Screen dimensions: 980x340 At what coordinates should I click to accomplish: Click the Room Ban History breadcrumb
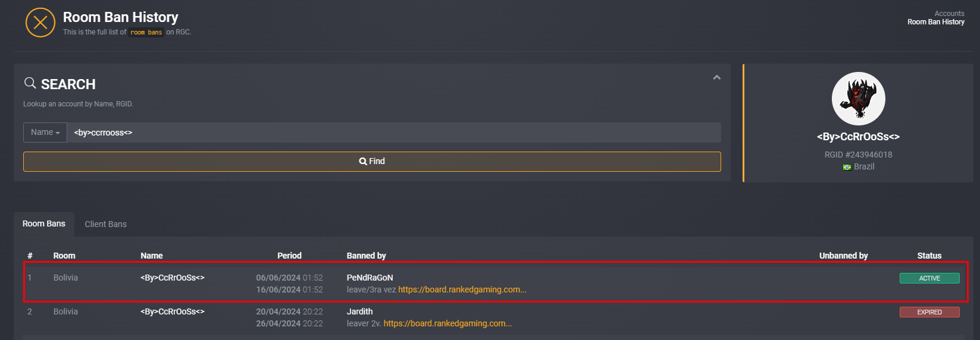tap(936, 22)
